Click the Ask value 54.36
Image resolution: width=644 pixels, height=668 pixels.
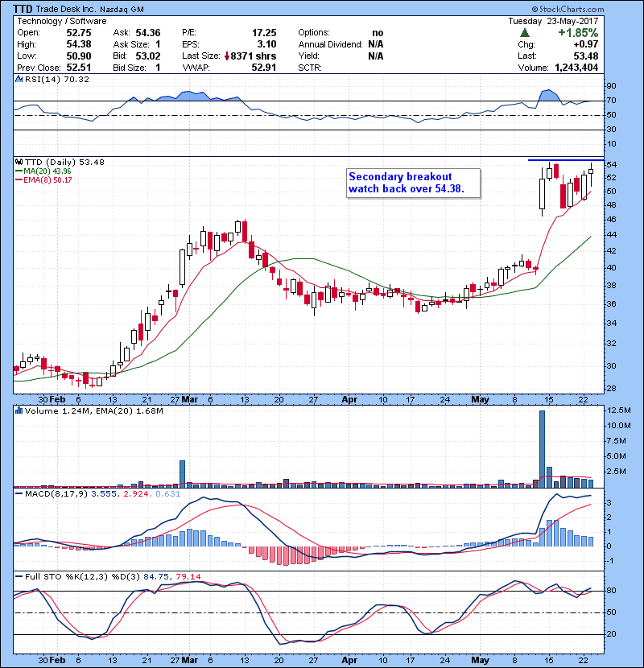[148, 33]
